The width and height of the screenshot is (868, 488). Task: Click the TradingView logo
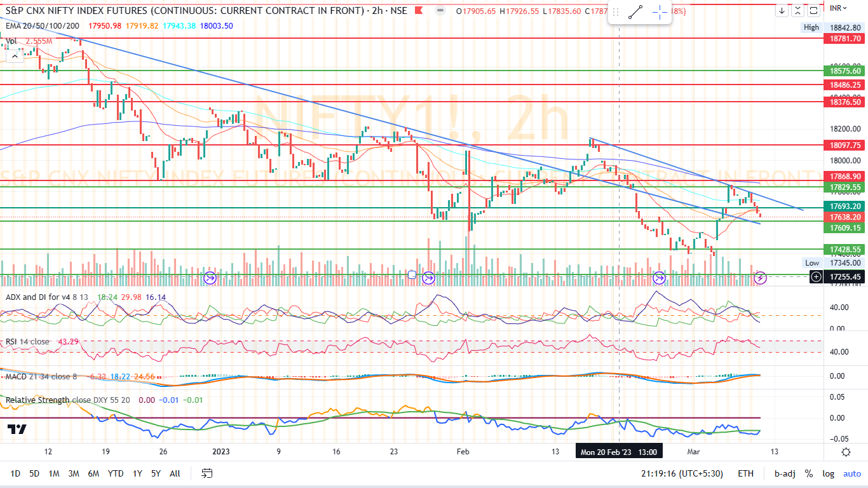[17, 430]
